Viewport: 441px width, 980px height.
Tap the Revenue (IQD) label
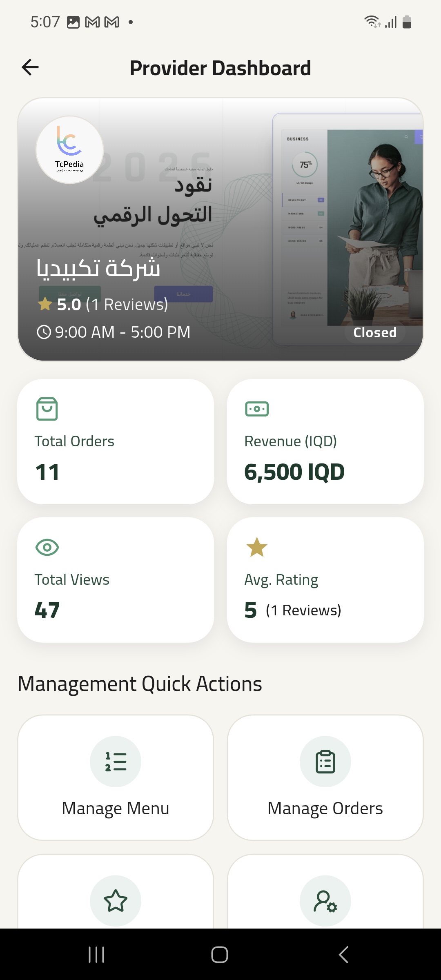(x=291, y=441)
